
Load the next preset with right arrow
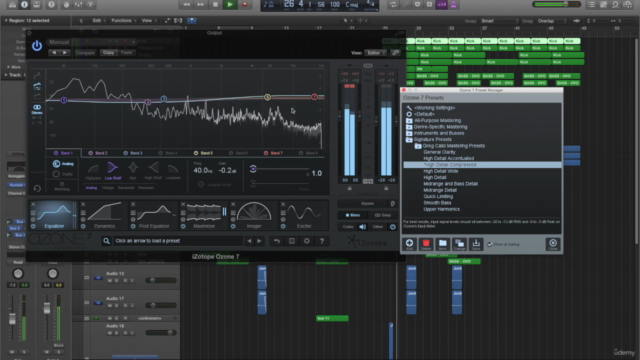point(259,241)
